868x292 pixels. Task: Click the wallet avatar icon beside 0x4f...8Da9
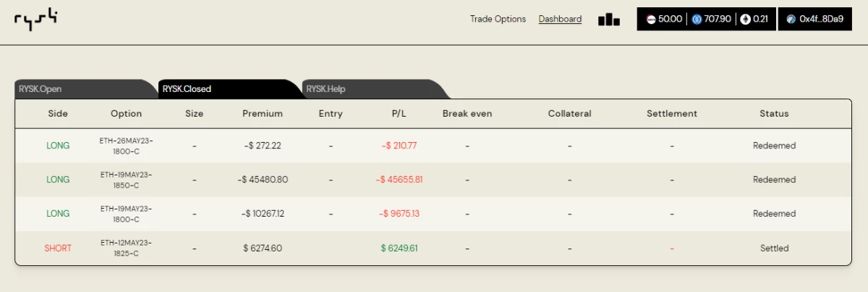[791, 20]
